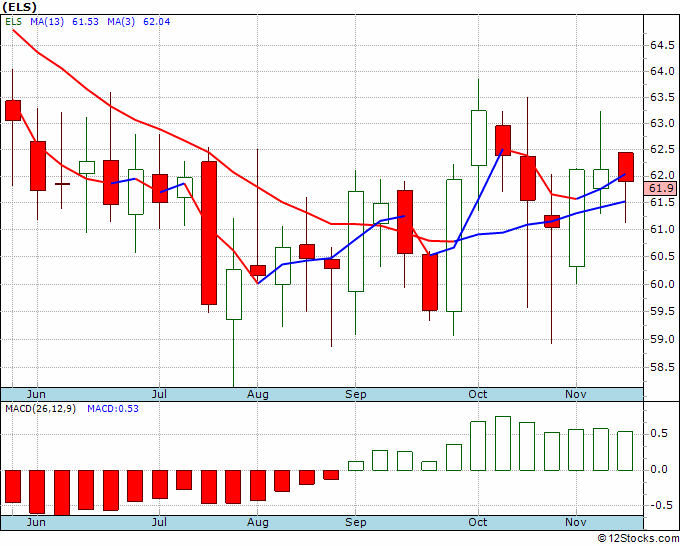Screen dimensions: 680x546
Task: Click the 61.0 price axis label
Action: point(662,229)
